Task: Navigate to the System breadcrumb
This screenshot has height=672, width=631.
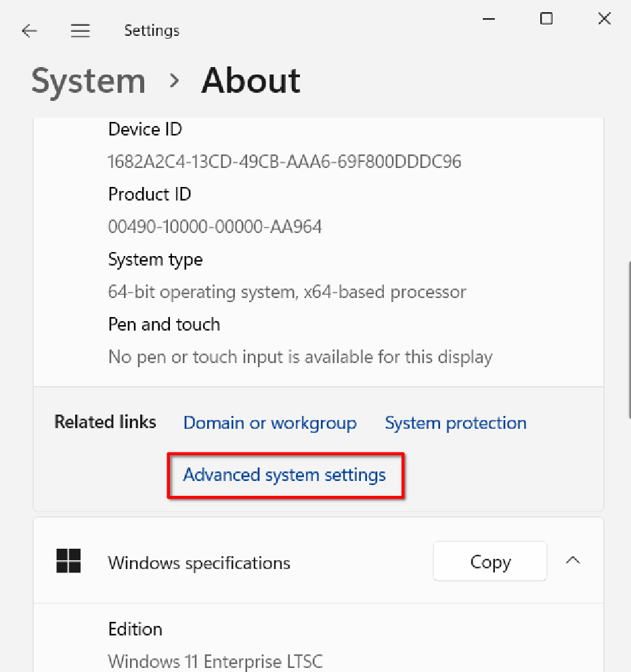Action: pyautogui.click(x=89, y=81)
